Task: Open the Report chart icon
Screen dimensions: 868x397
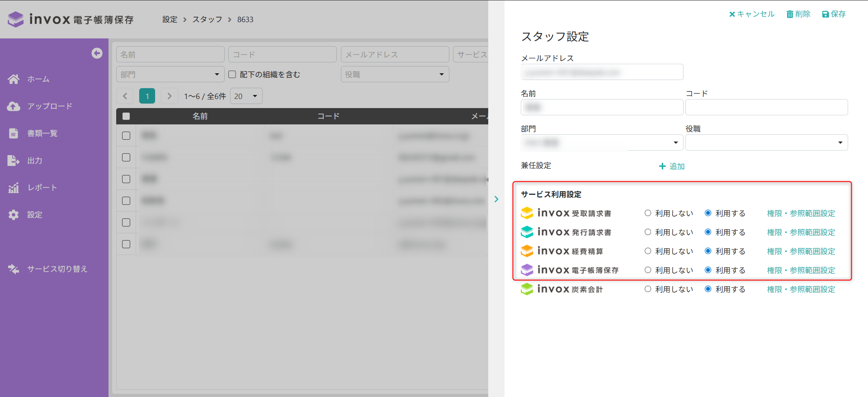Action: click(x=14, y=188)
